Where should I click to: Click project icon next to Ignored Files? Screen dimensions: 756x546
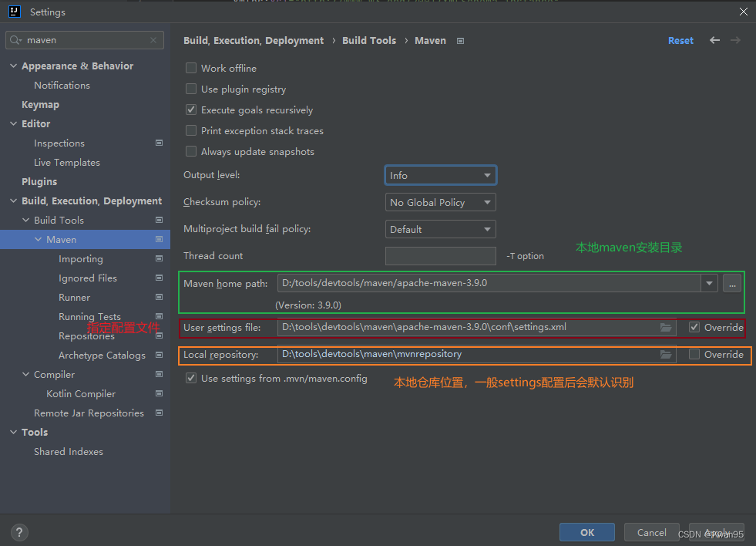pyautogui.click(x=159, y=278)
